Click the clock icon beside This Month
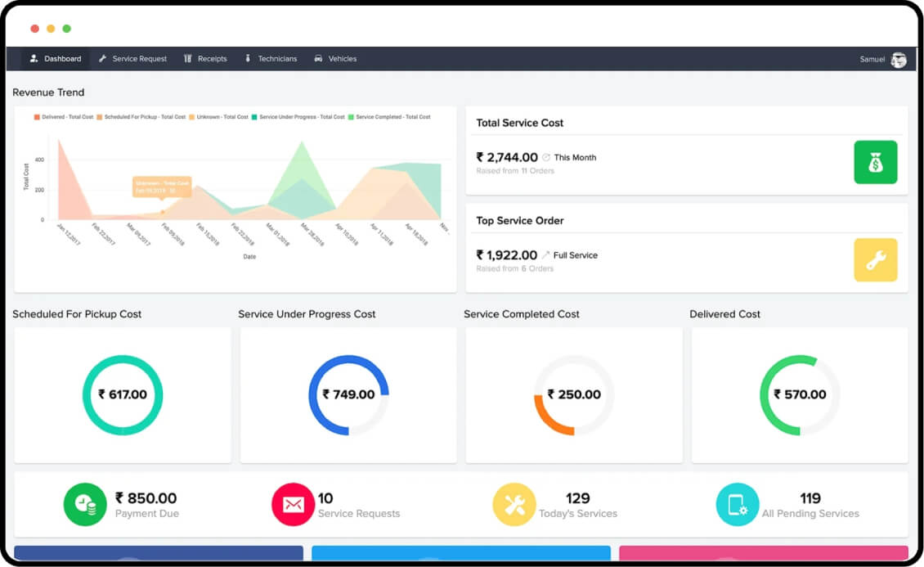This screenshot has width=924, height=567. [x=546, y=157]
